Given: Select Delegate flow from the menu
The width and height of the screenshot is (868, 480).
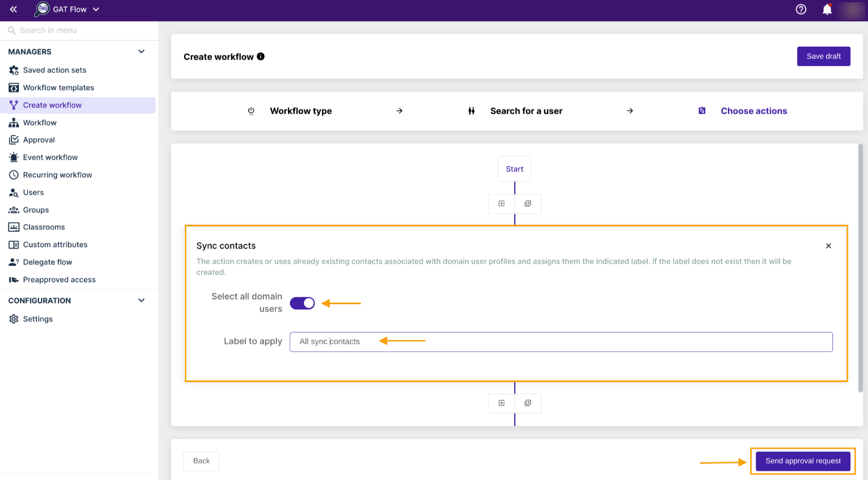Looking at the screenshot, I should coord(47,261).
